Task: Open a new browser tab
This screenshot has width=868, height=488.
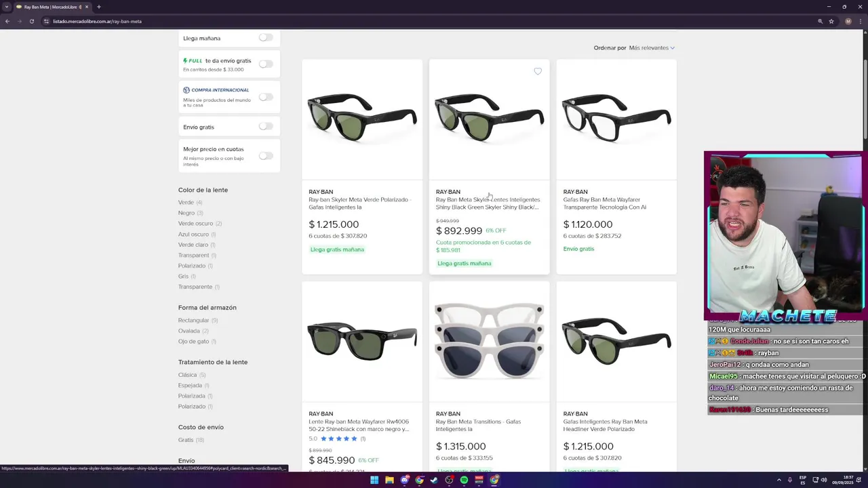Action: coord(98,7)
